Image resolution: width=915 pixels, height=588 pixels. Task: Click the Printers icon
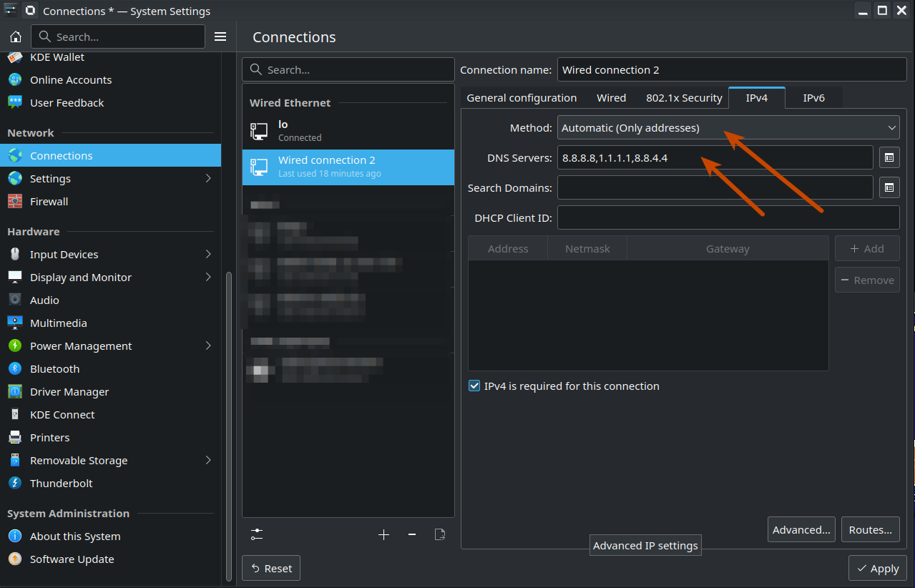pos(15,438)
